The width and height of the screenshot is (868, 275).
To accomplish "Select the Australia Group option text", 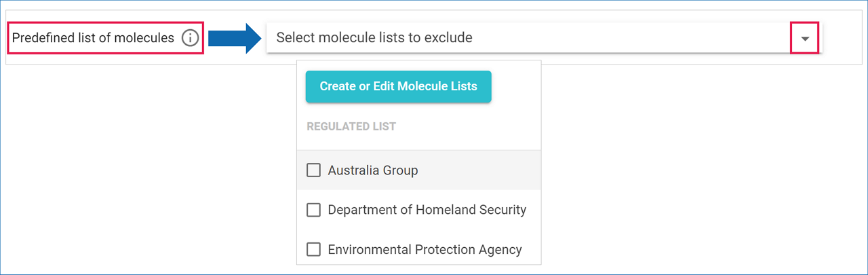I will coord(373,170).
